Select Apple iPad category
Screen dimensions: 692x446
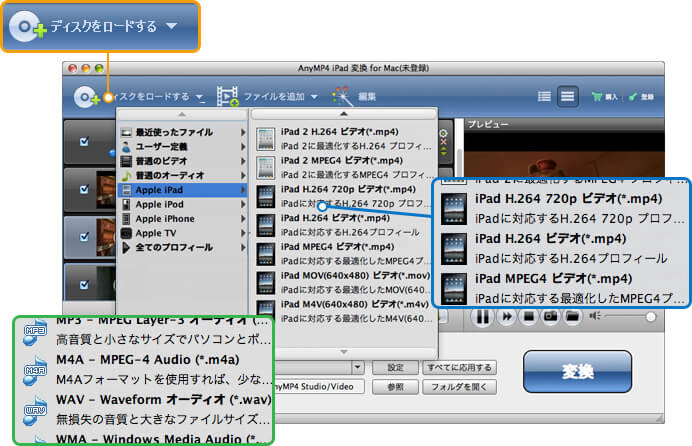pos(183,190)
